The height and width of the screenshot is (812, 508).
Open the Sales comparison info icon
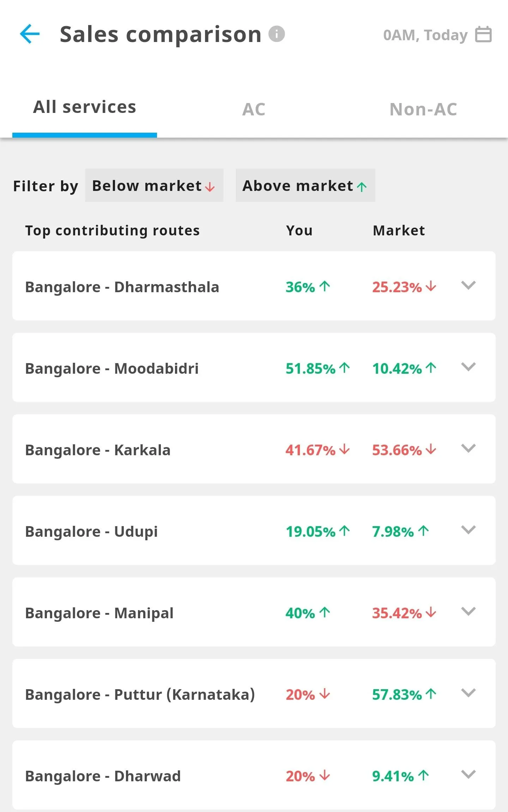[277, 34]
